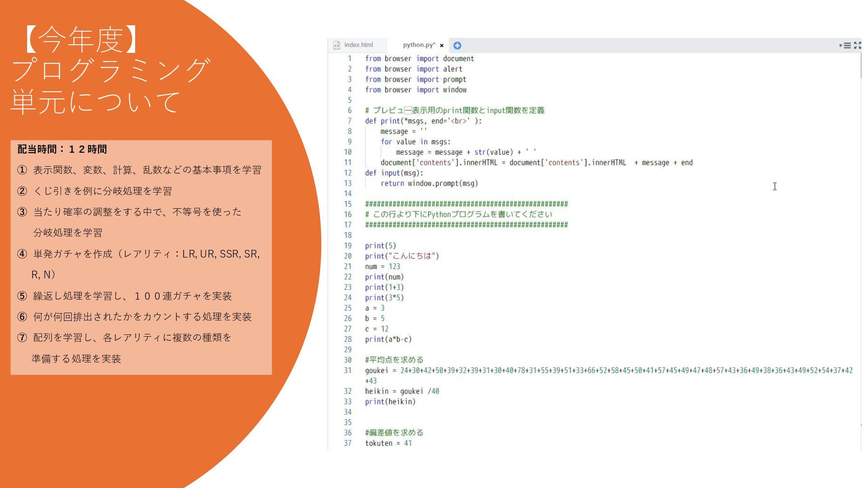Click the 'tokuten = 41' line
868x488 pixels.
(x=388, y=443)
